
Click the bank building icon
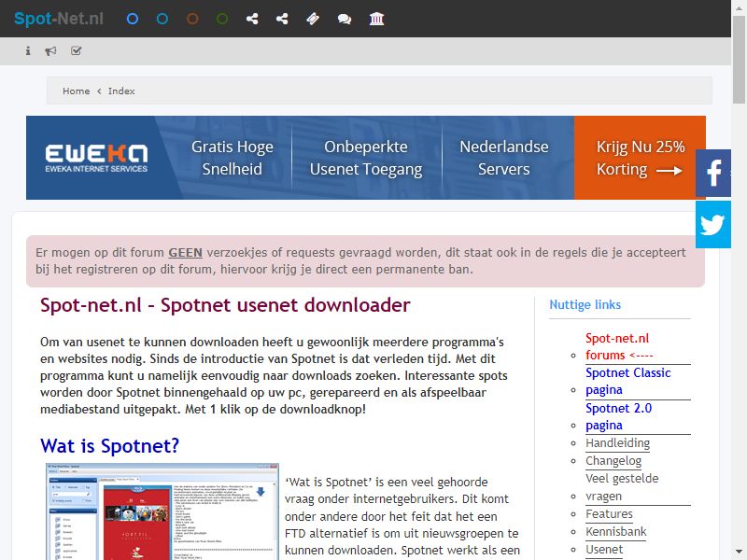376,19
